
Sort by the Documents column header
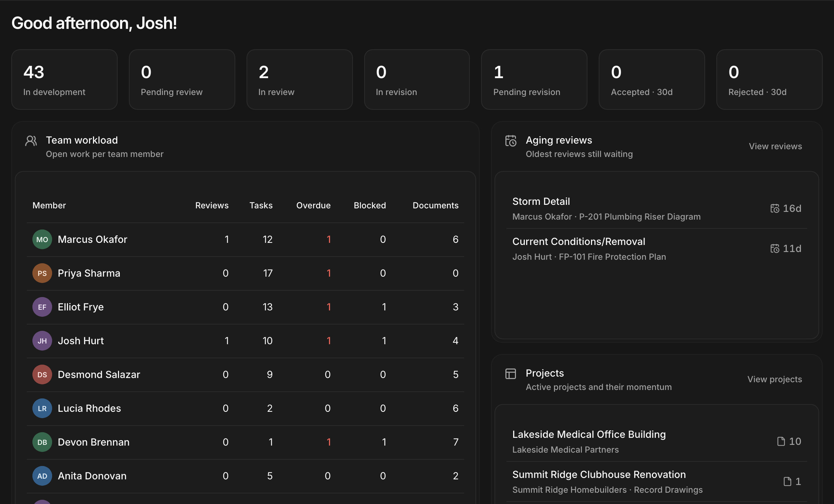(436, 206)
